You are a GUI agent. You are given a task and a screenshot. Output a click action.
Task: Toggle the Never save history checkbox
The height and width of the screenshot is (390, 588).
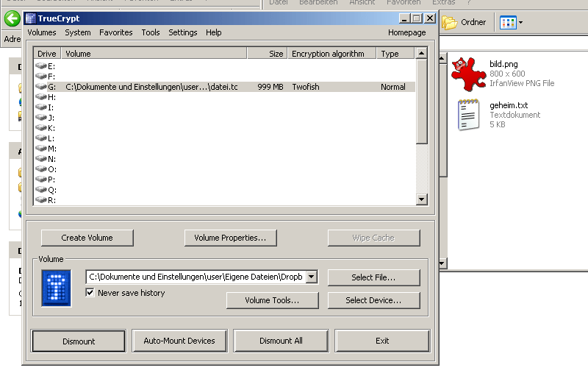pyautogui.click(x=90, y=292)
